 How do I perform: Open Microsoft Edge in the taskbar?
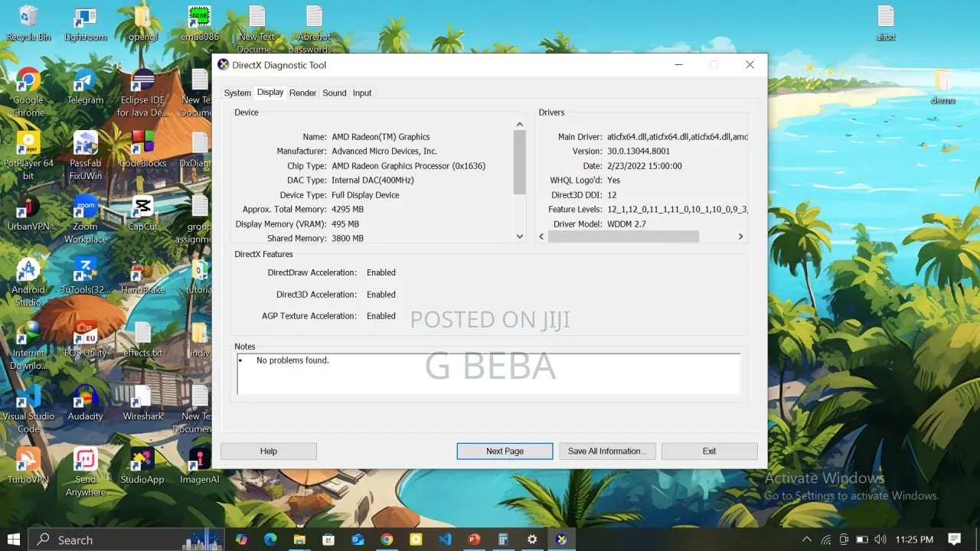point(270,540)
